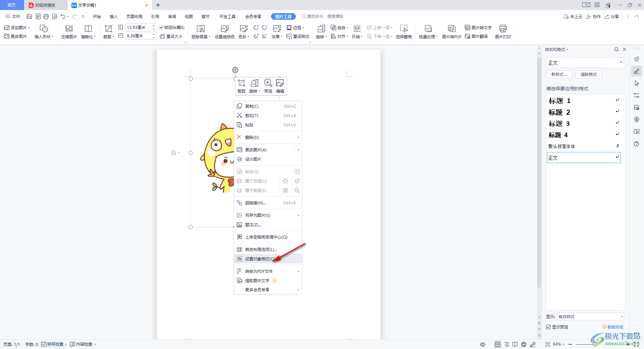Click the Save icon in quick toolbar
The height and width of the screenshot is (349, 644).
tap(29, 16)
